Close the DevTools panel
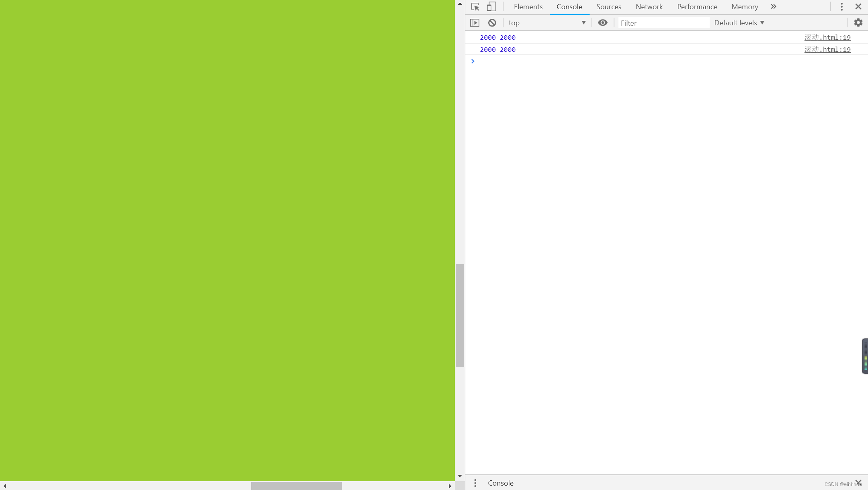 tap(858, 7)
